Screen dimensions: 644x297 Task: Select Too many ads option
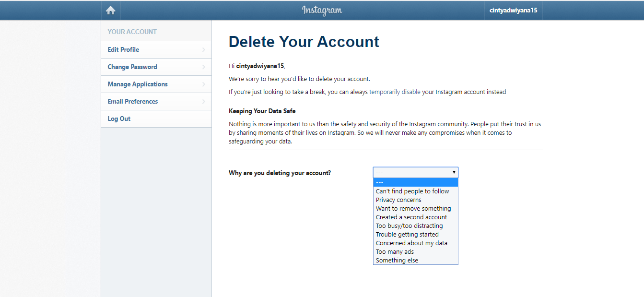tap(395, 252)
